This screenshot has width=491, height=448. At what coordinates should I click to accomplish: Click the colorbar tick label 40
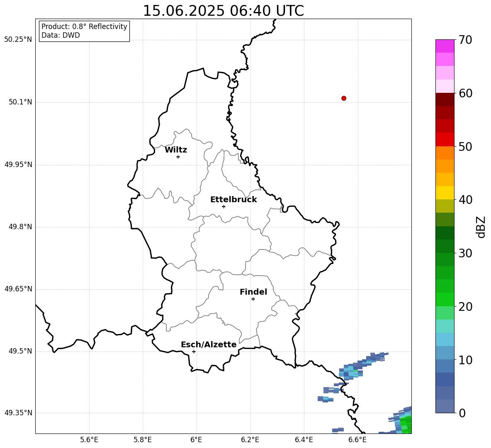coord(465,200)
